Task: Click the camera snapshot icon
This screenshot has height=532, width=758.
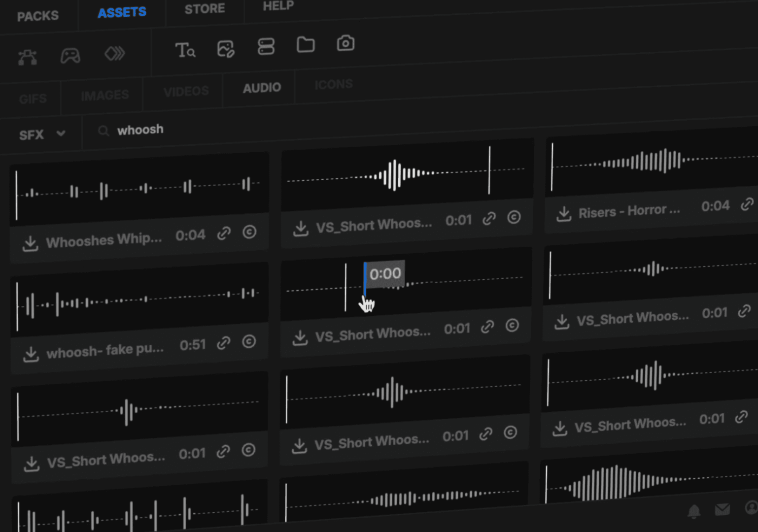Action: [345, 43]
